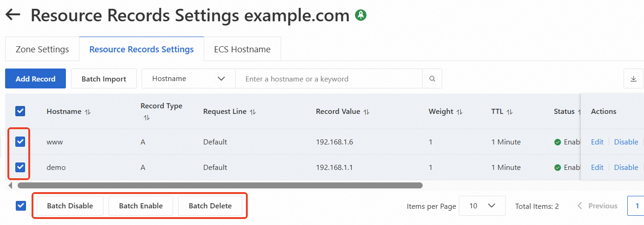Click the back arrow icon
This screenshot has width=644, height=225.
13,15
